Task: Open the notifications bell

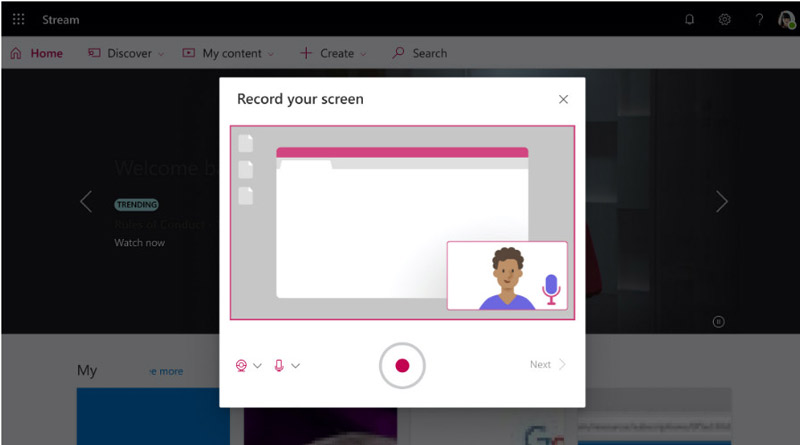Action: tap(689, 19)
